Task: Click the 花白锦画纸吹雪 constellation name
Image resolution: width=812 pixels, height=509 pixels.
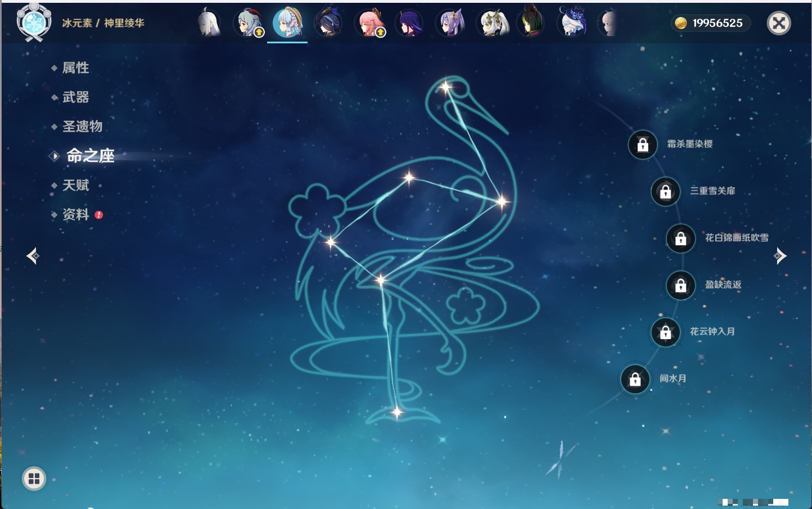Action: pyautogui.click(x=737, y=237)
